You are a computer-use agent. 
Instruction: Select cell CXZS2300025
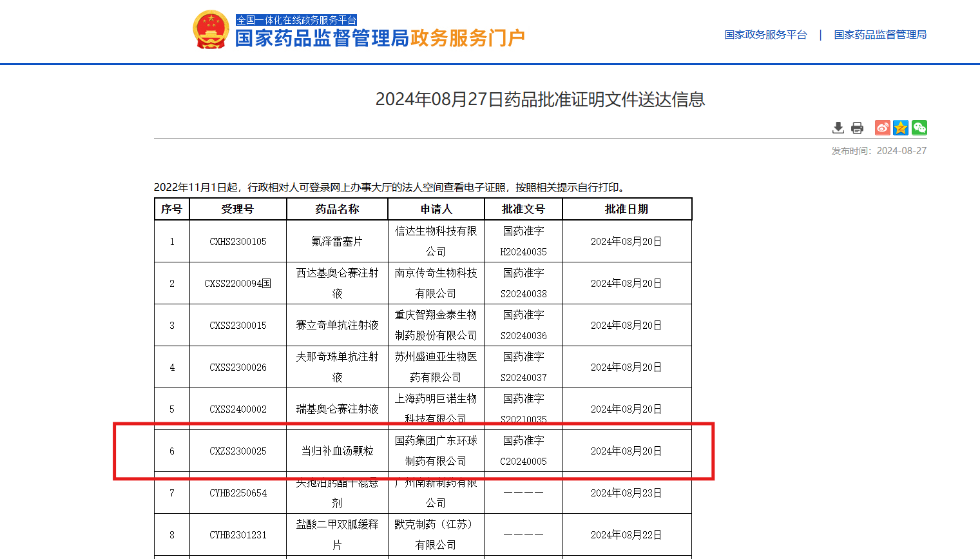(x=238, y=451)
